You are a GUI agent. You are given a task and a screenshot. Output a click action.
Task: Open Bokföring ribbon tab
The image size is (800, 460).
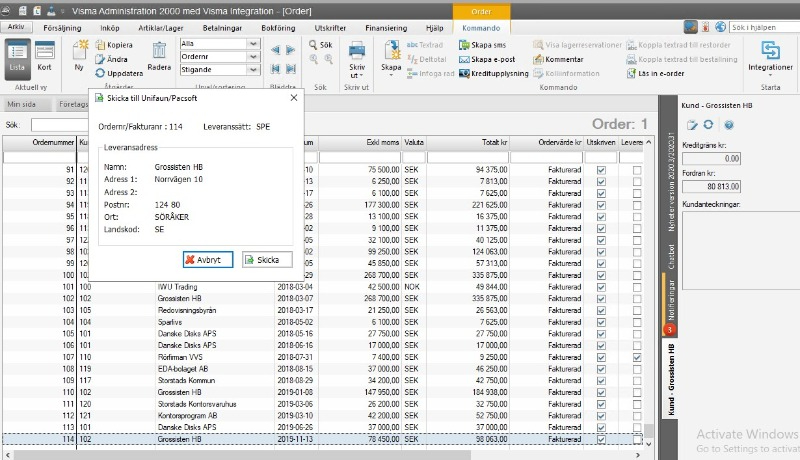pos(278,28)
